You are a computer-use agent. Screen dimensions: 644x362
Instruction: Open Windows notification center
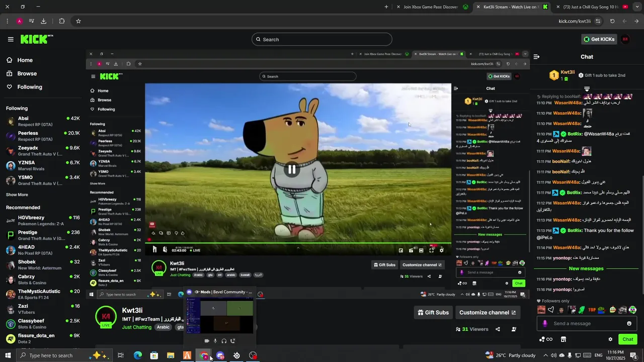[x=633, y=355]
